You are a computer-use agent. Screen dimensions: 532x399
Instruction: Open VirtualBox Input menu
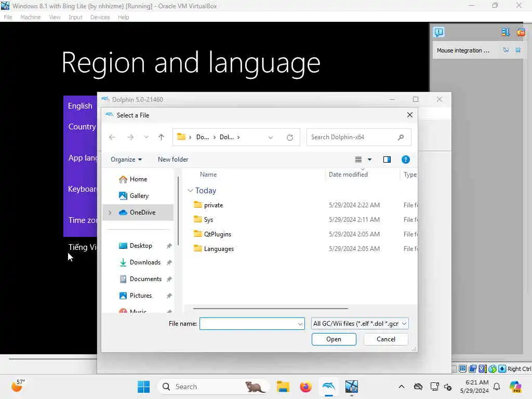click(75, 17)
